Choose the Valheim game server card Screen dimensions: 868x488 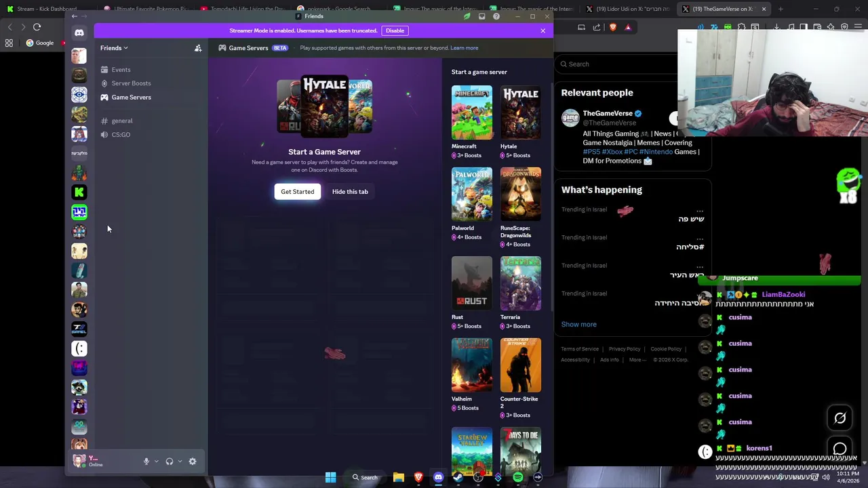(472, 375)
